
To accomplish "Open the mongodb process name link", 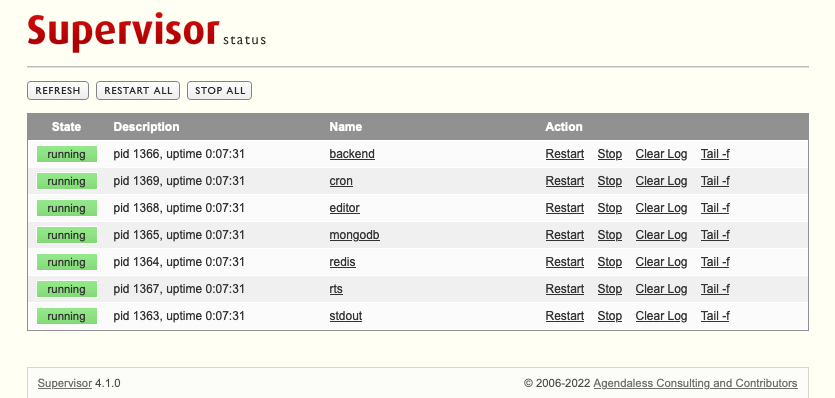I will point(354,235).
